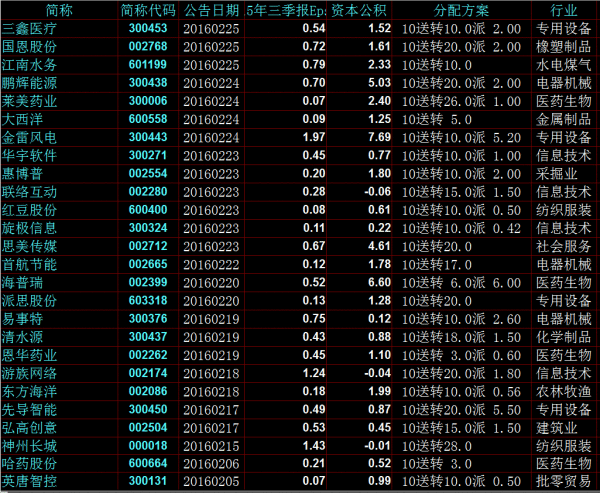Click stock code 300438
This screenshot has height=493, width=600.
click(x=148, y=82)
